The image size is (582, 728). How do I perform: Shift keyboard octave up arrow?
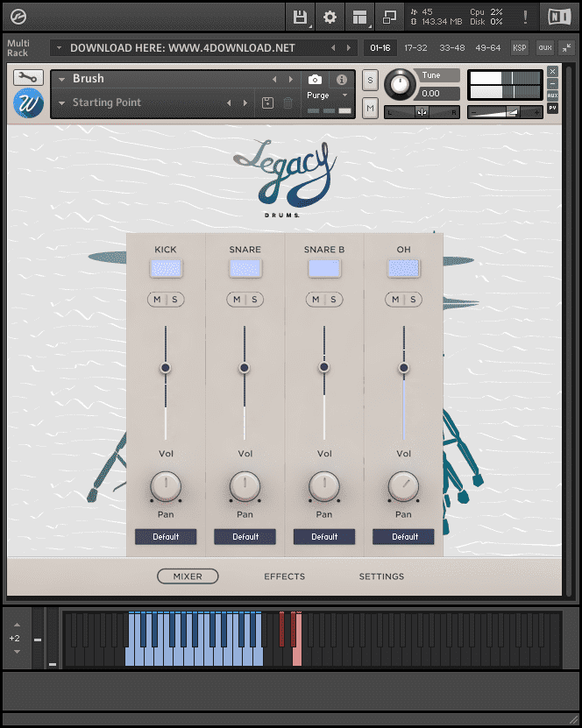pos(17,625)
